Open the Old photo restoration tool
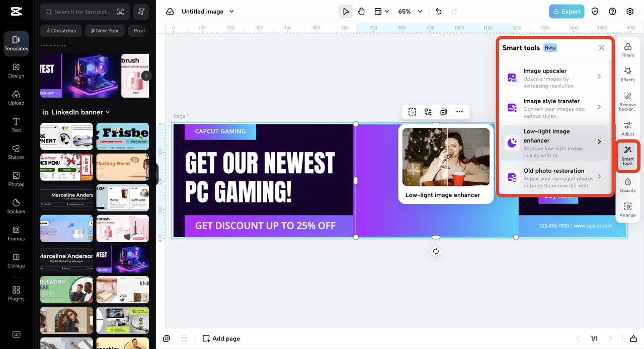The width and height of the screenshot is (644, 349). (553, 178)
